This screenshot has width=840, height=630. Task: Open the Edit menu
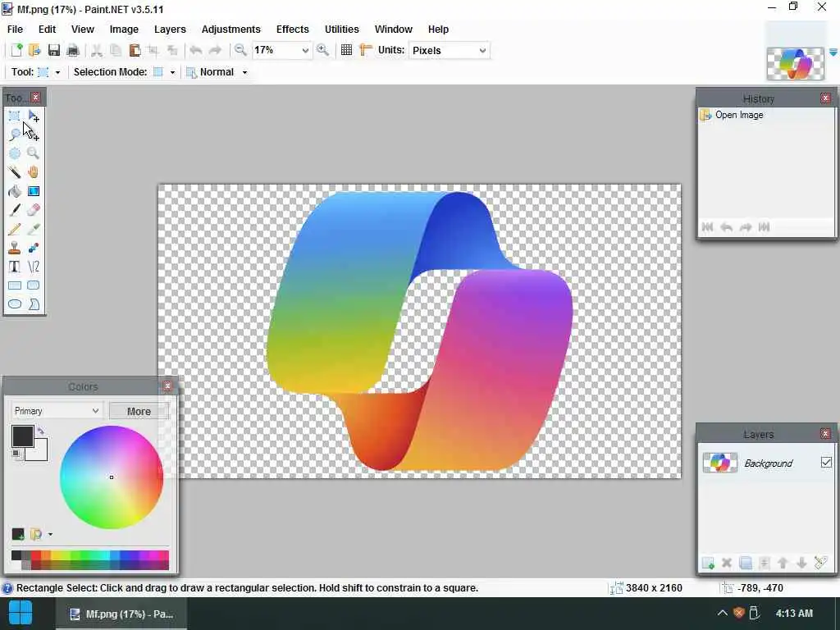tap(47, 30)
